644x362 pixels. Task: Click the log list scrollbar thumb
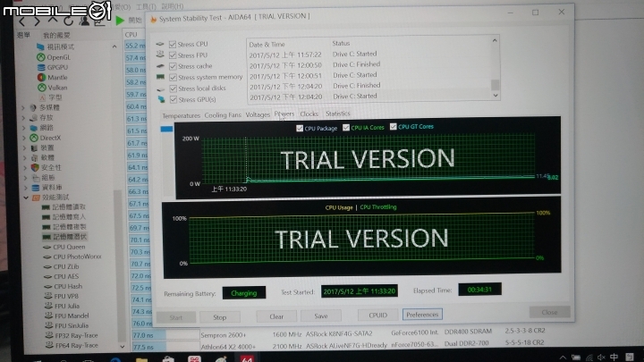pyautogui.click(x=495, y=85)
